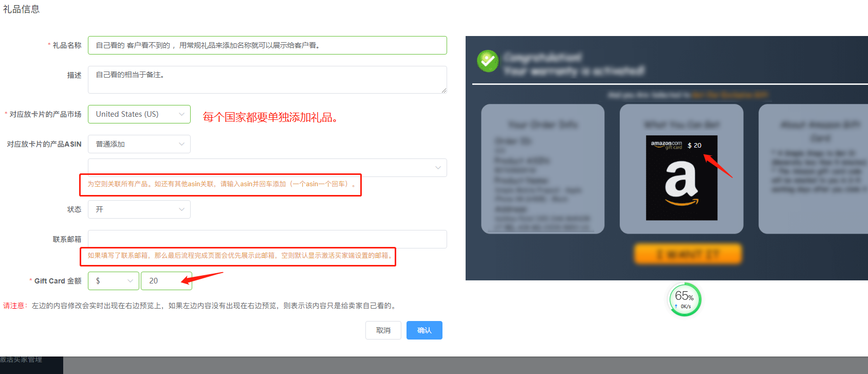The width and height of the screenshot is (868, 374).
Task: Click the 普通添加 dropdown chevron arrow
Action: [181, 144]
